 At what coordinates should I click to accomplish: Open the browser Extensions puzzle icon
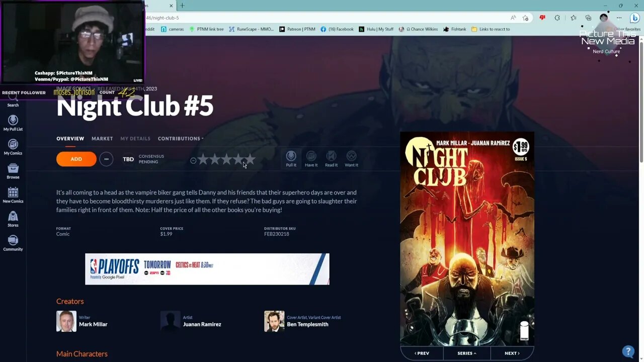[x=557, y=18]
